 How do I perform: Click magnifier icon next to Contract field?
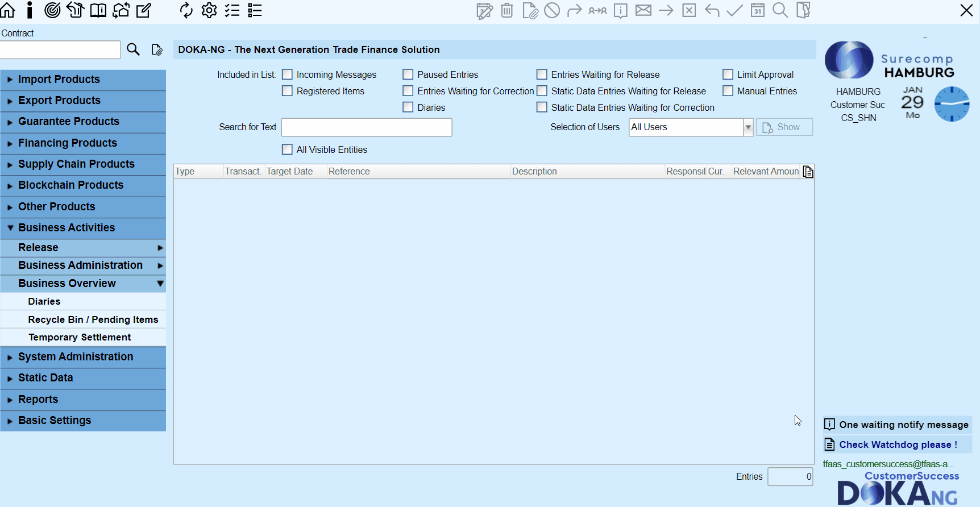point(133,49)
